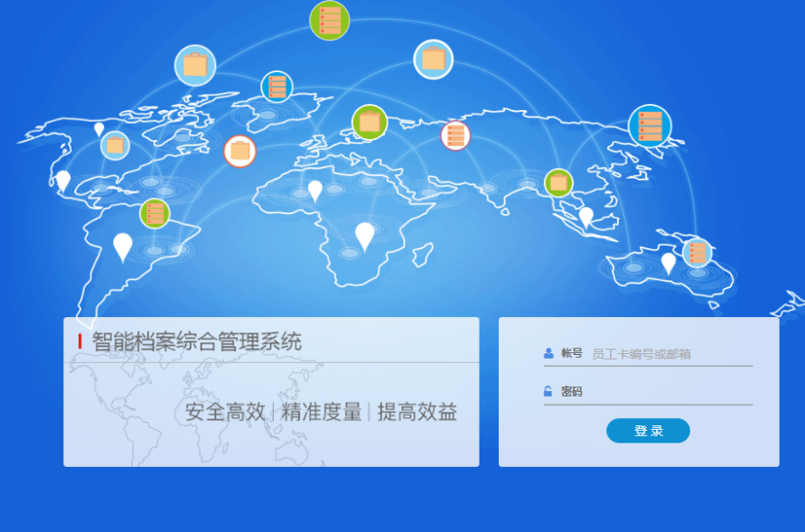Screen dimensions: 805x532
Task: Select the large blue server icon over East Asia
Action: coord(650,126)
